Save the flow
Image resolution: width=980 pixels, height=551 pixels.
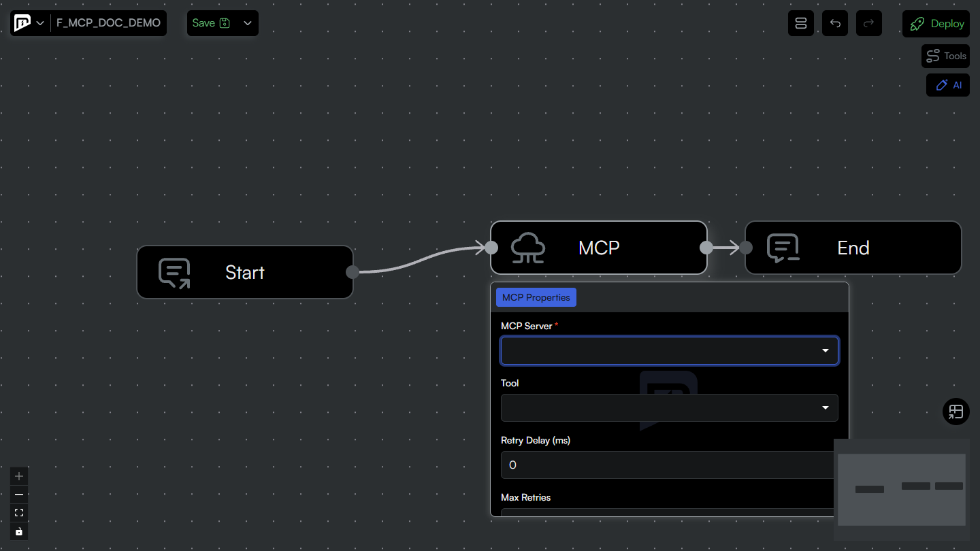(211, 23)
